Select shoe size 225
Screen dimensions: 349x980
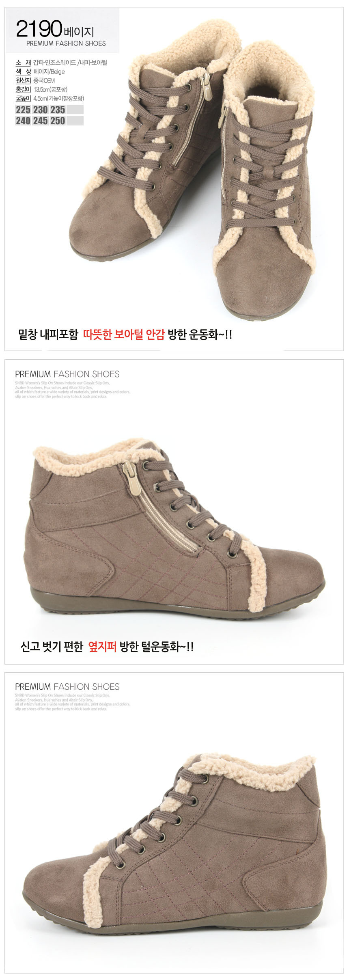coord(23,110)
